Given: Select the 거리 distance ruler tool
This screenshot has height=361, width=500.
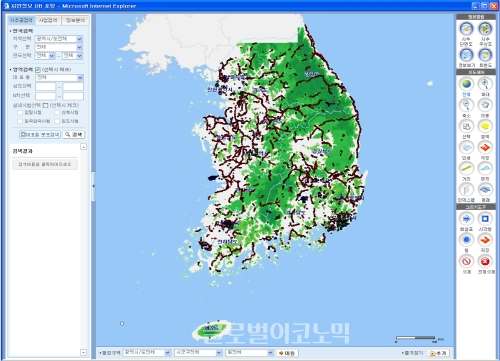Looking at the screenshot, I should tap(466, 168).
